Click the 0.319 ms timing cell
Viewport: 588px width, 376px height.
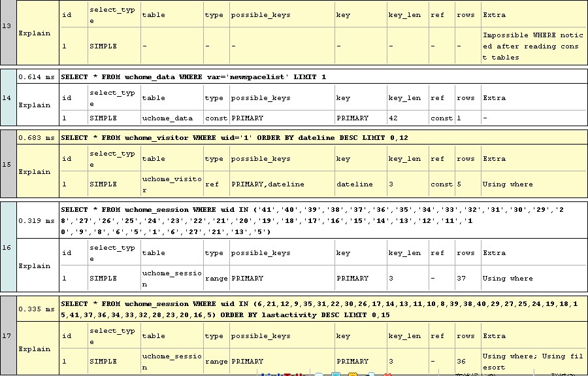pos(37,220)
